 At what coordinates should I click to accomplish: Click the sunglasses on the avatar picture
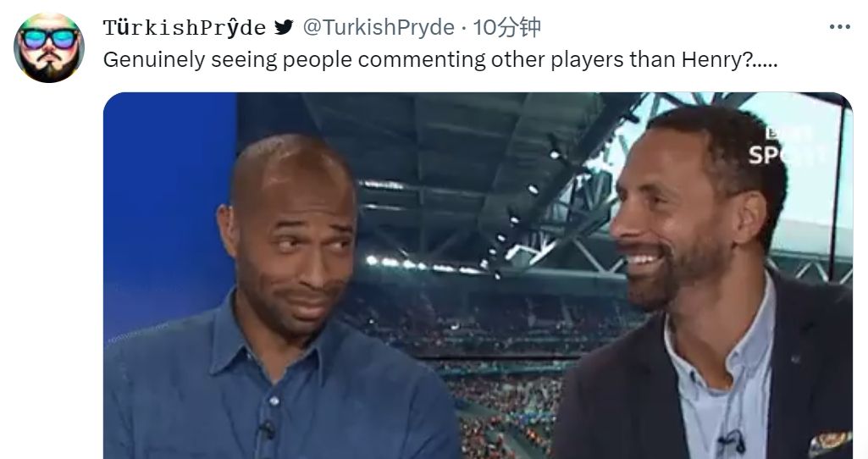click(49, 39)
